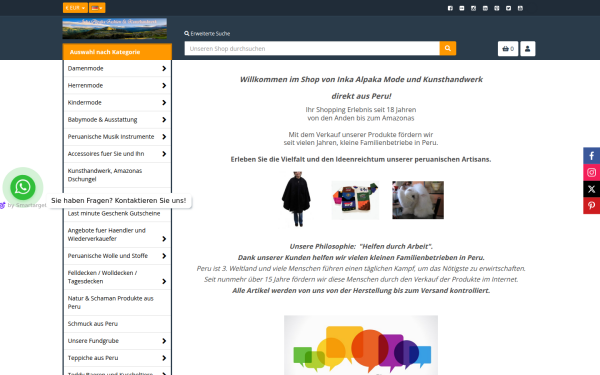The height and width of the screenshot is (375, 600).
Task: Click Auswahl nach Kategorie header
Action: [117, 52]
